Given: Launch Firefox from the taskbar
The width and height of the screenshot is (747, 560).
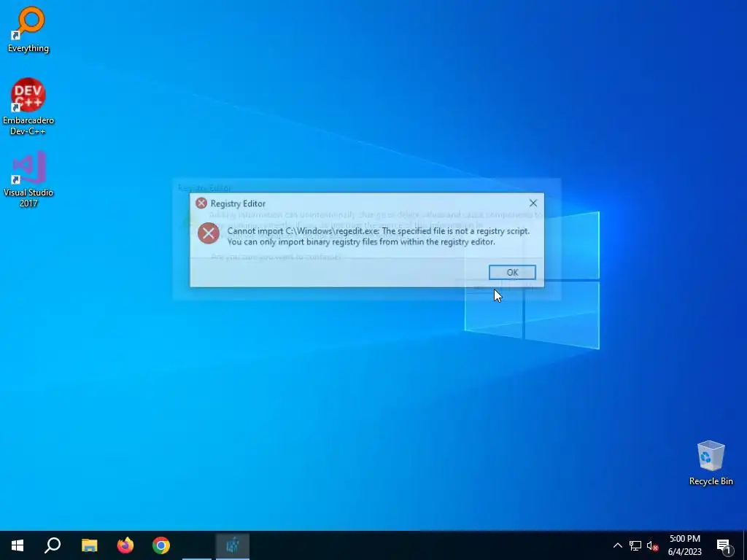Looking at the screenshot, I should pos(125,545).
